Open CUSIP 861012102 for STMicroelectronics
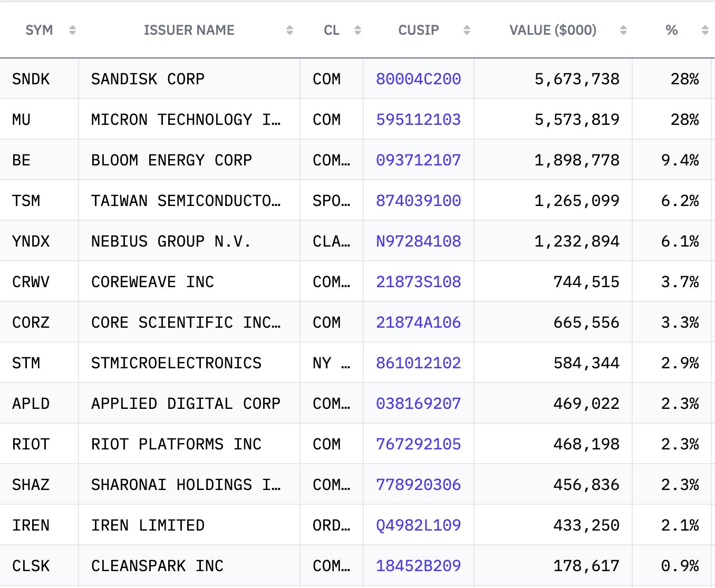 tap(419, 363)
